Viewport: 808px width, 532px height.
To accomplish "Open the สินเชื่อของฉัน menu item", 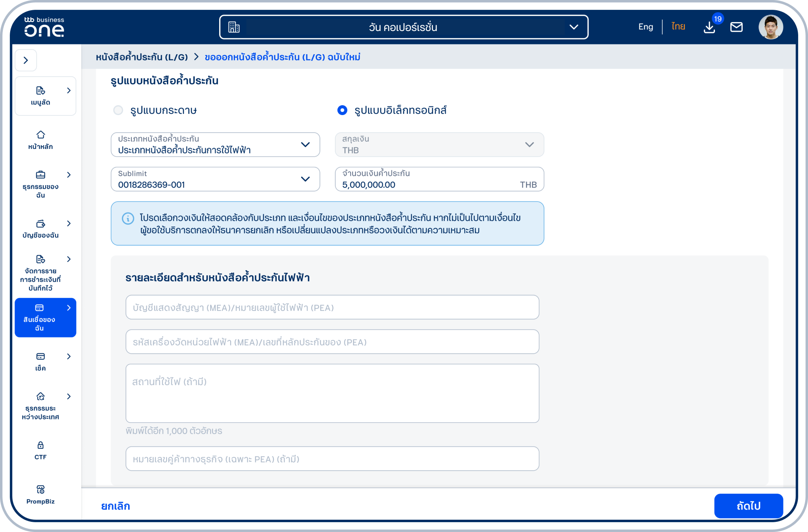I will [x=45, y=317].
